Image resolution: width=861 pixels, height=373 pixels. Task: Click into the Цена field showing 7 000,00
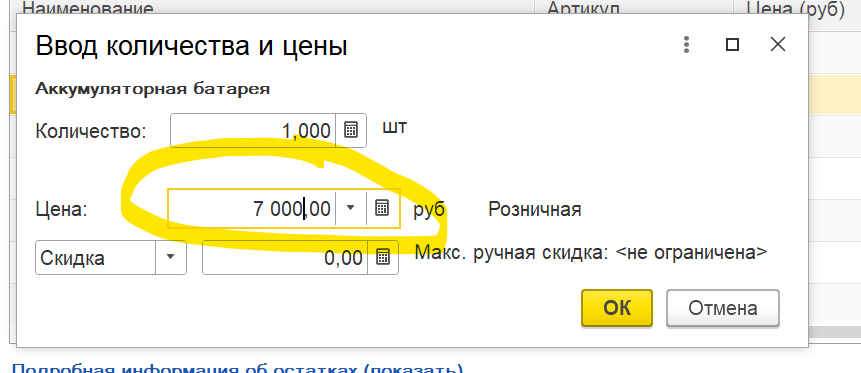click(251, 208)
